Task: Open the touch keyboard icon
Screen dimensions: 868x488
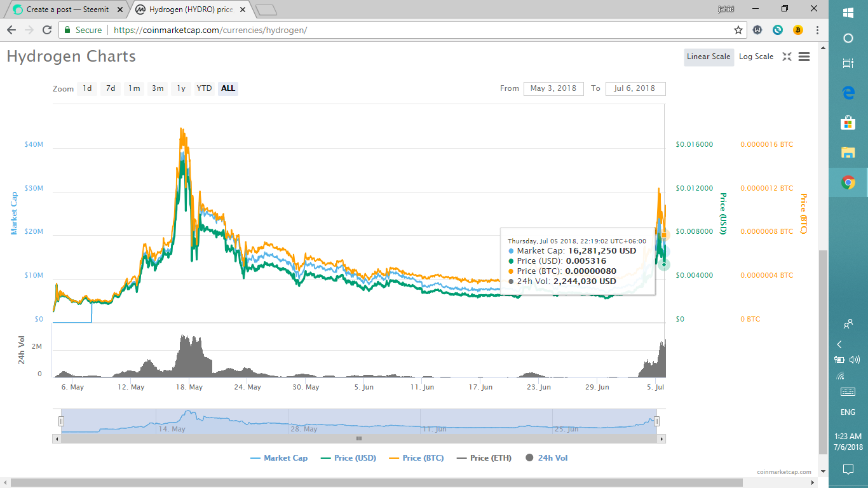Action: click(x=848, y=392)
